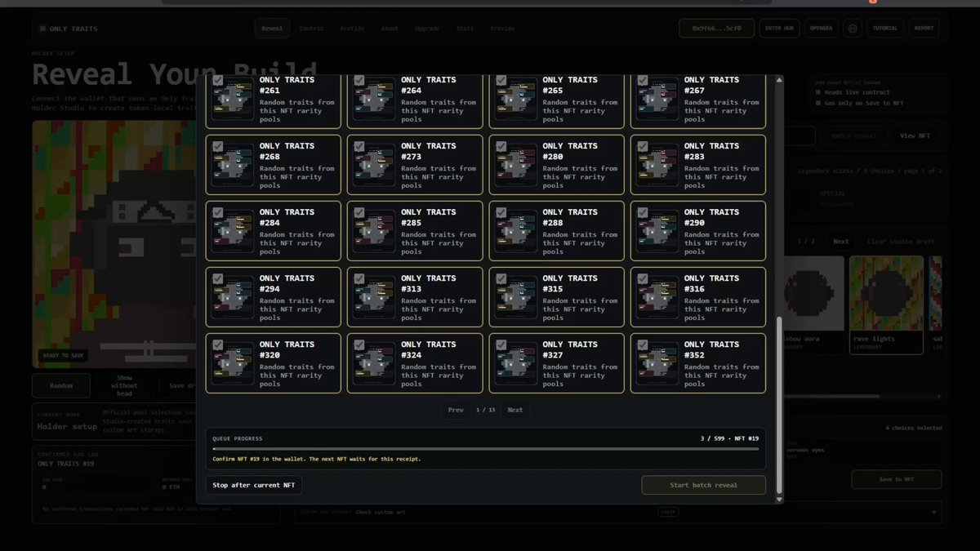Click the Start batch reveal button

pos(703,485)
